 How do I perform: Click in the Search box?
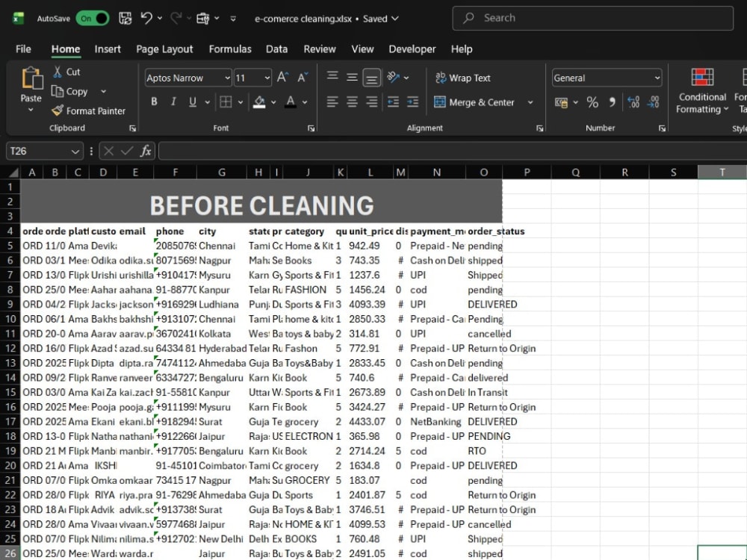592,18
